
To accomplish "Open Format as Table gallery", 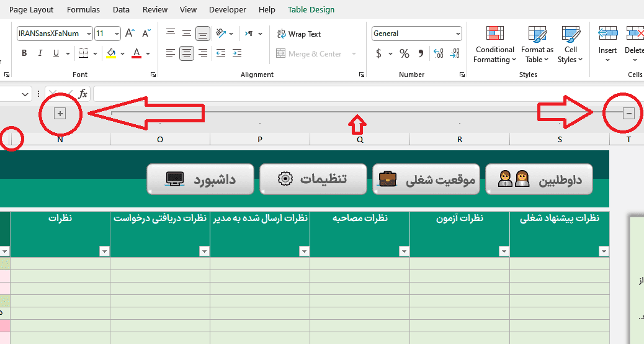I will pos(537,44).
